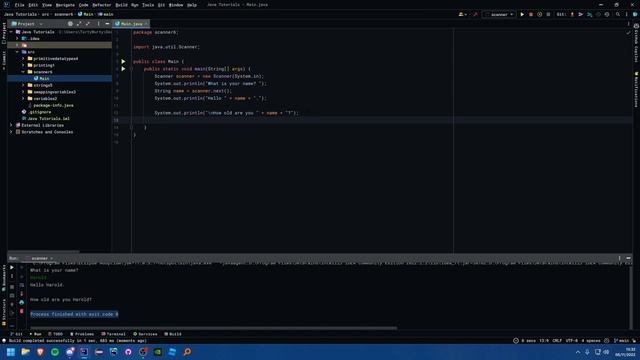This screenshot has width=640, height=360.
Task: Open the scanner run configuration dropdown
Action: [499, 14]
